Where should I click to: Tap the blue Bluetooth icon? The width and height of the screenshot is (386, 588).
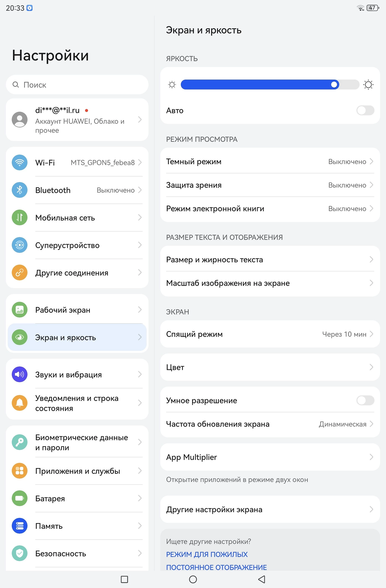(x=20, y=190)
